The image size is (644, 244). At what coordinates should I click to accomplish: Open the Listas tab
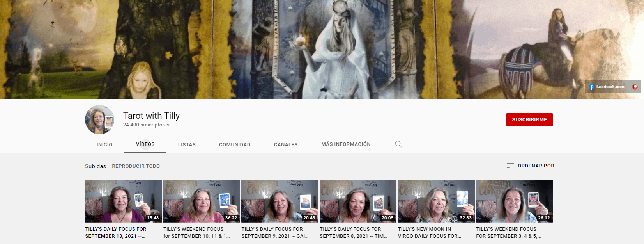[187, 144]
